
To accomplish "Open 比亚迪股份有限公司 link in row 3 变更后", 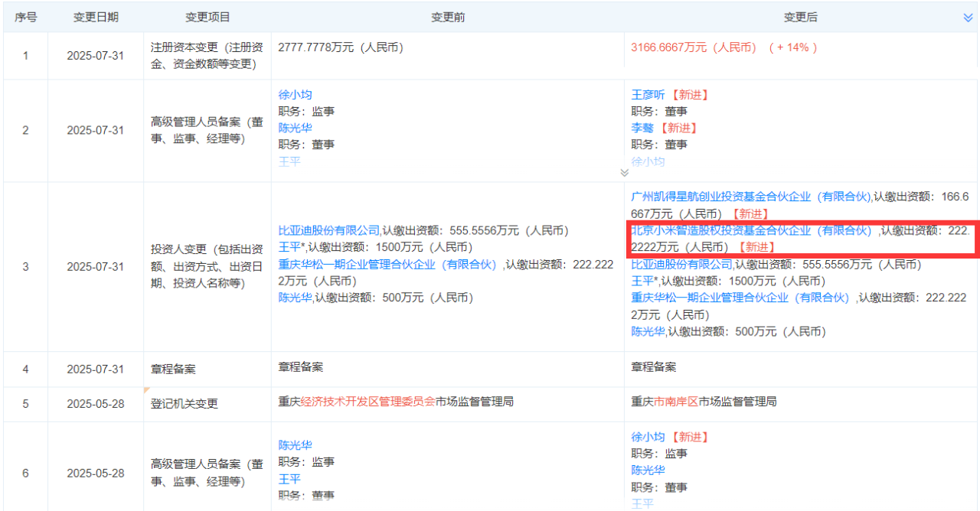I will pyautogui.click(x=681, y=264).
